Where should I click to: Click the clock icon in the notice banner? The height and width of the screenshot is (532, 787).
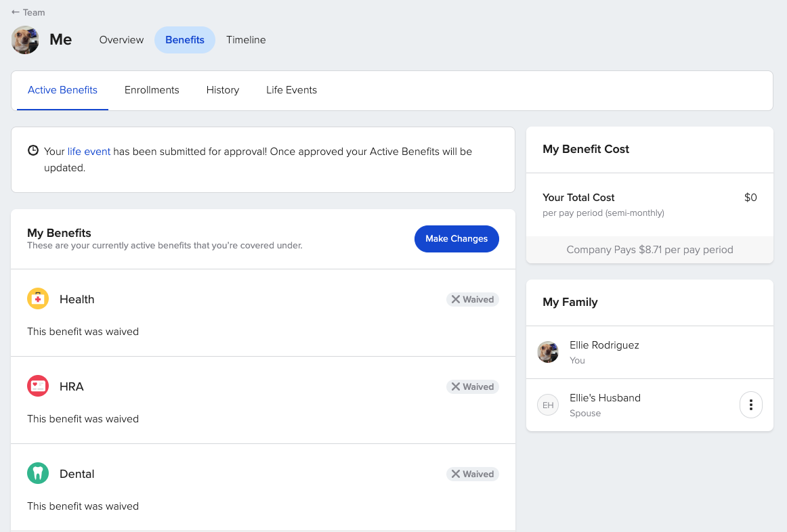point(33,150)
